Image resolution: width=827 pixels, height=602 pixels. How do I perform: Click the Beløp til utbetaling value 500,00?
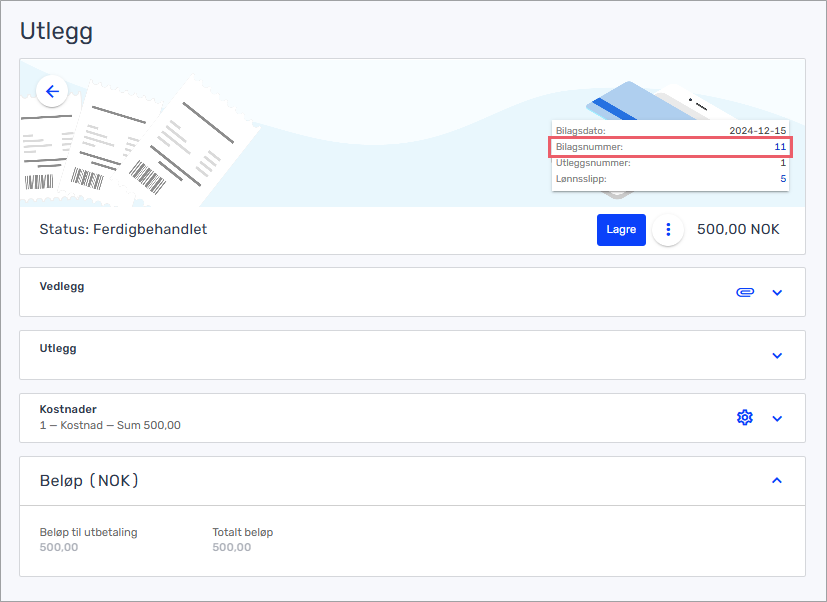(x=59, y=548)
